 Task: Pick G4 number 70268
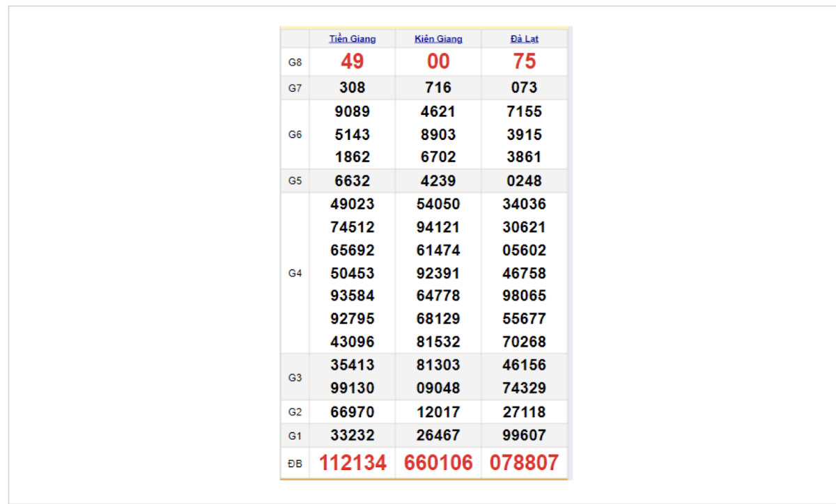coord(524,342)
